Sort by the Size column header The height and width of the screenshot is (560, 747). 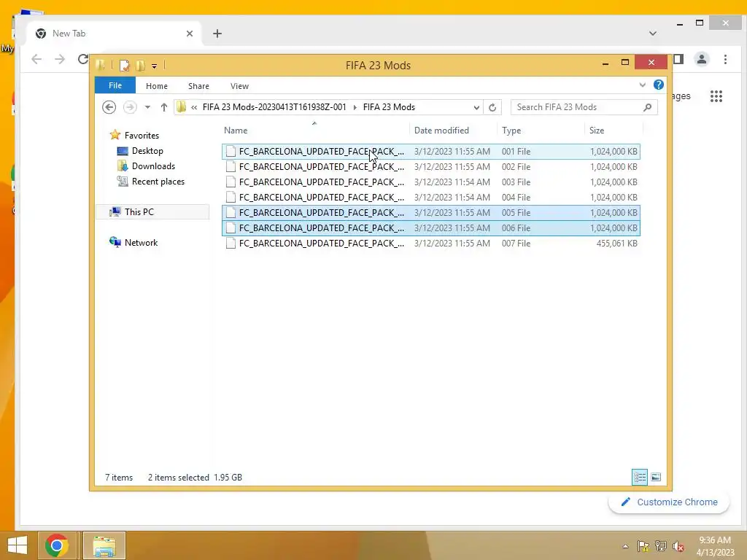click(614, 131)
